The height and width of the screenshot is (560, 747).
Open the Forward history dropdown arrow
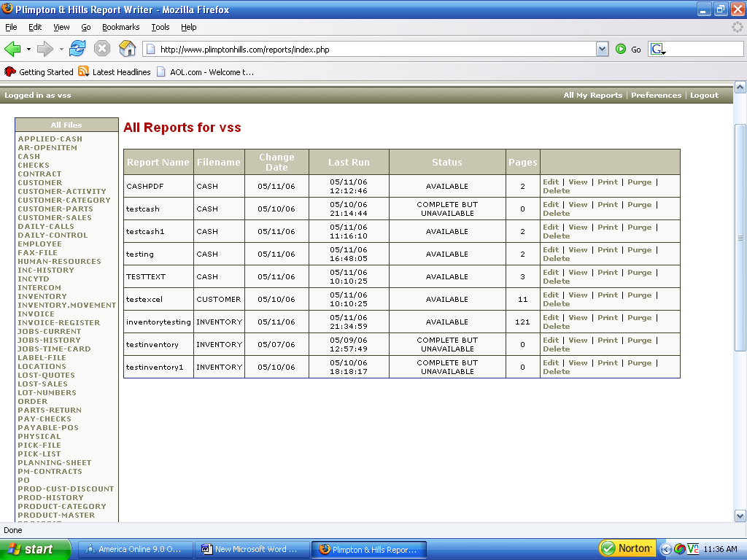pos(61,49)
